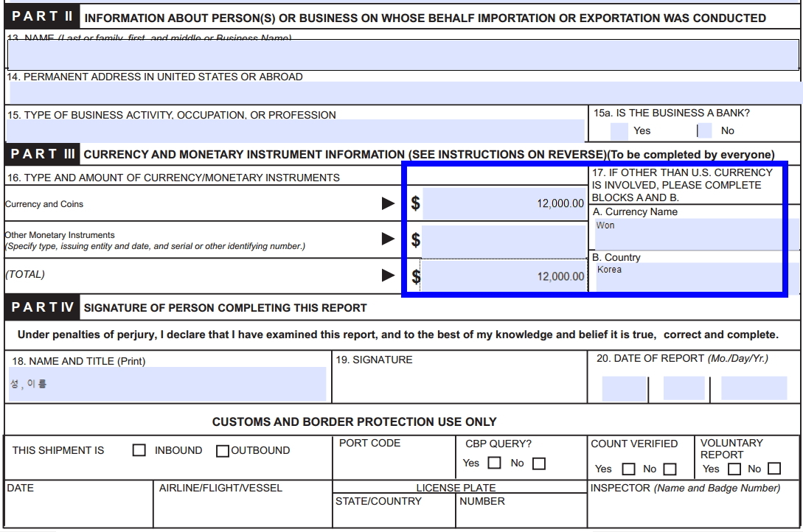Click the 'A. Currency Name' label
The image size is (803, 532).
tap(635, 211)
